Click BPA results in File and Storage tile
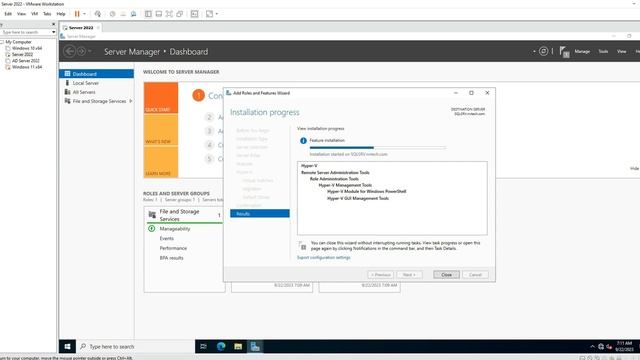This screenshot has width=640, height=360. click(171, 258)
